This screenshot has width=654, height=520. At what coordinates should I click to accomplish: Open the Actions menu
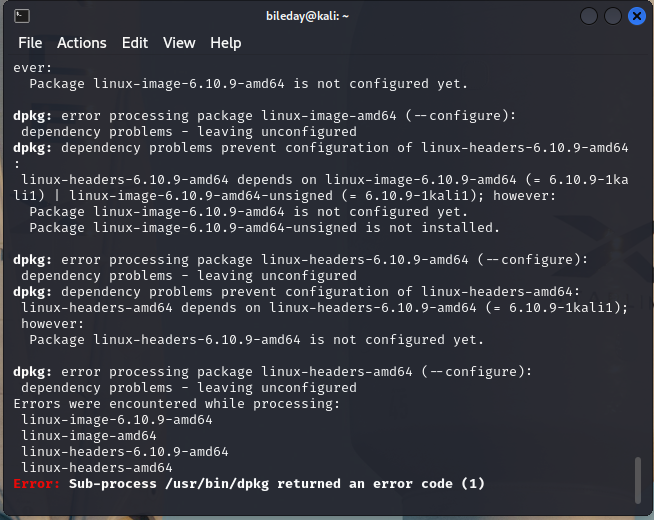81,43
